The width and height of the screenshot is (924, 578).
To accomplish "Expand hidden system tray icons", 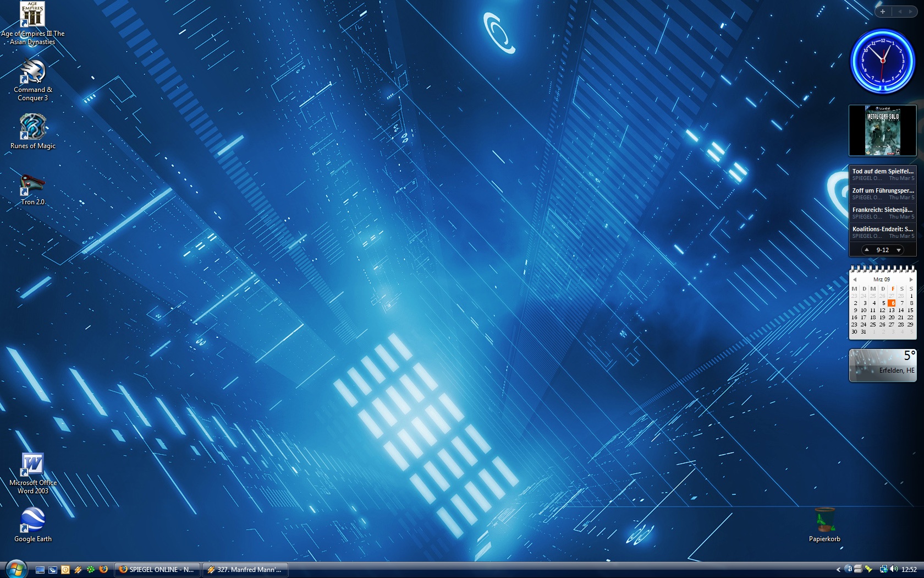I will point(838,570).
